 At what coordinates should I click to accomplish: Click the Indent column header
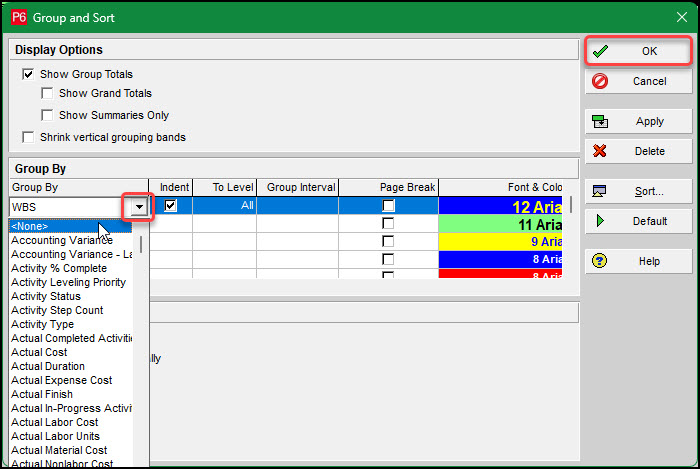171,187
